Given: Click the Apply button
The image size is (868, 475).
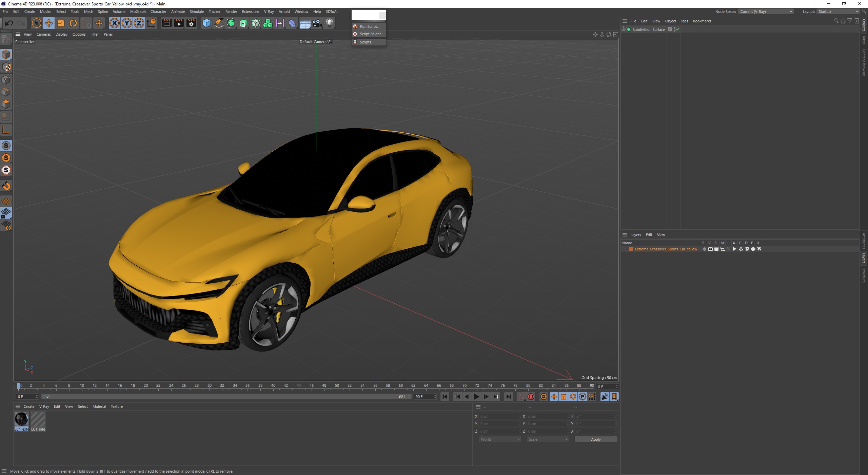Looking at the screenshot, I should pos(596,439).
